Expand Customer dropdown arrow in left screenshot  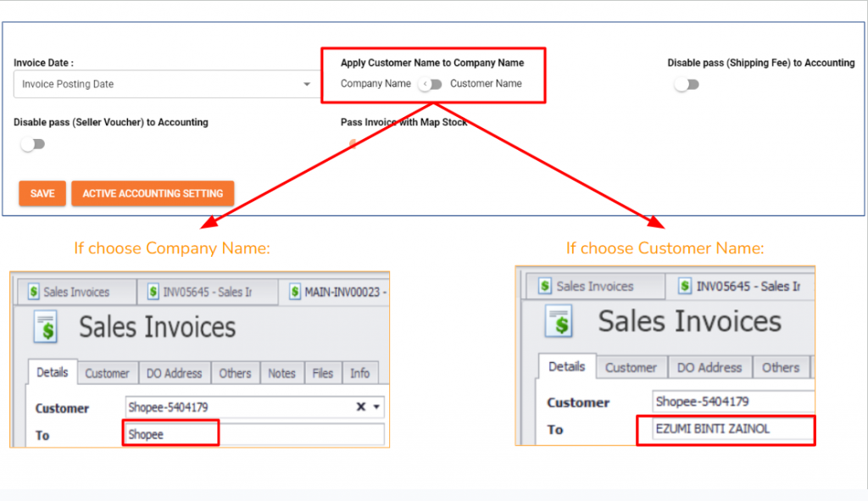[x=376, y=407]
